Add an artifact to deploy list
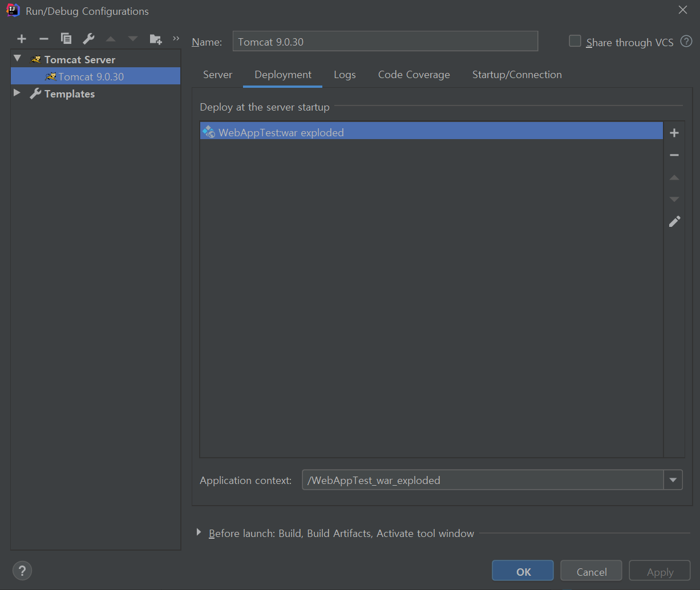Screen dimensions: 700x590 [x=674, y=133]
